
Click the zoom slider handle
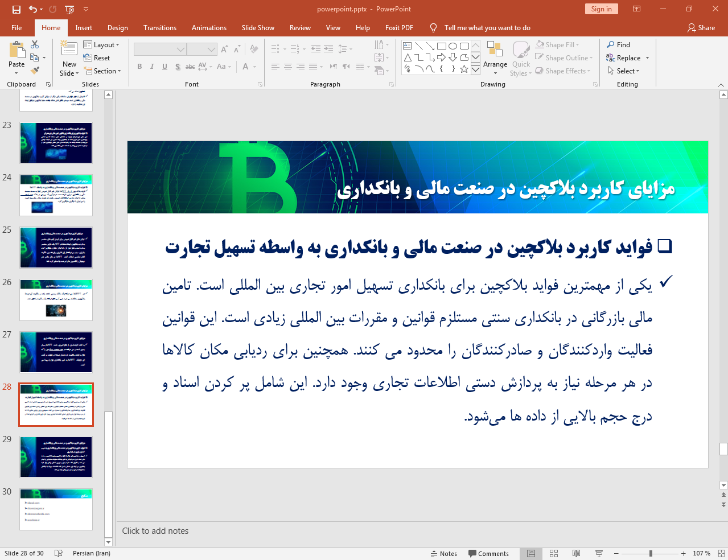651,553
